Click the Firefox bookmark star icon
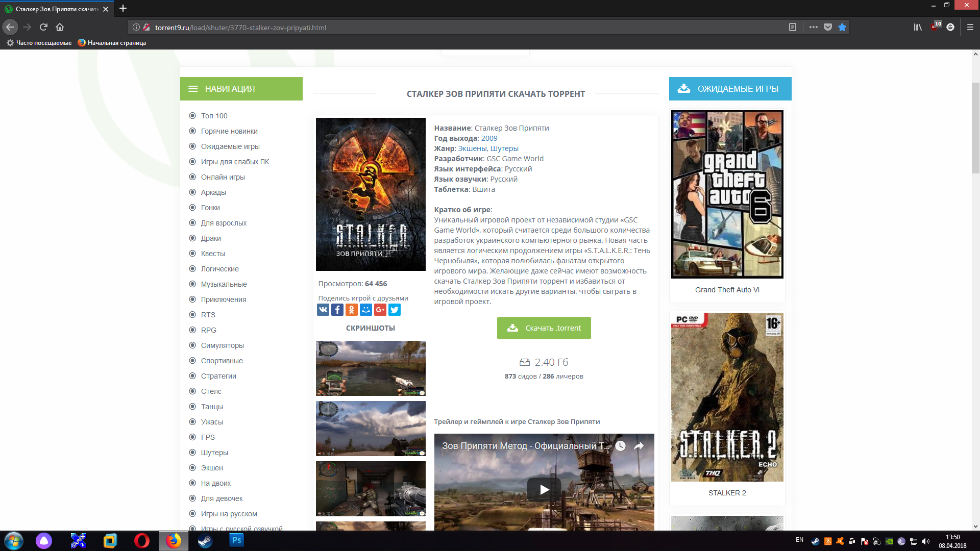Viewport: 980px width, 551px height. [842, 28]
